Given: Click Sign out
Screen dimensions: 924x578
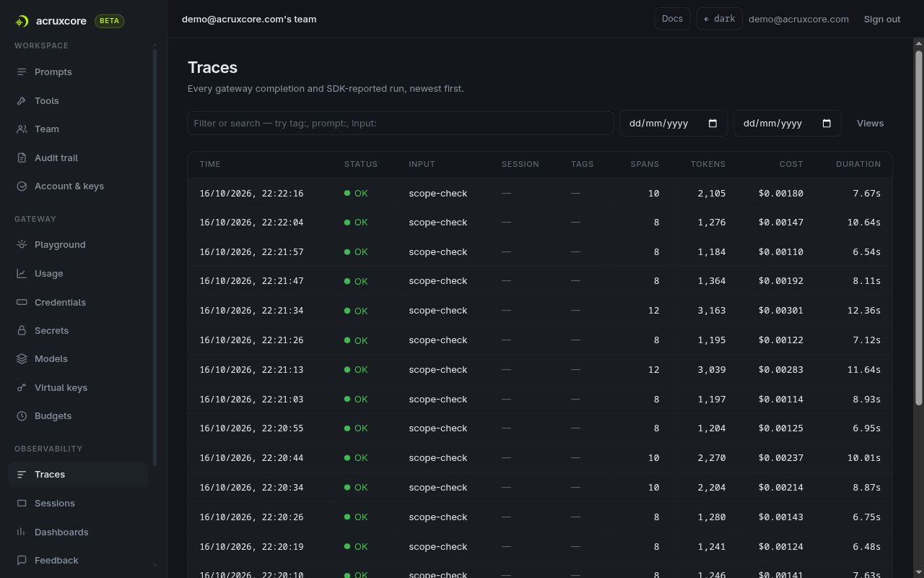Looking at the screenshot, I should coord(882,20).
